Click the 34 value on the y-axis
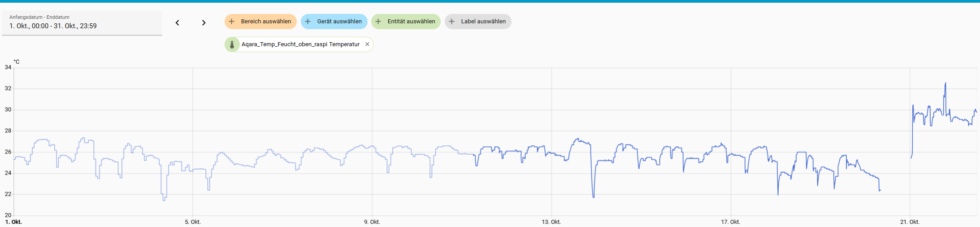The height and width of the screenshot is (227, 980). click(8, 67)
